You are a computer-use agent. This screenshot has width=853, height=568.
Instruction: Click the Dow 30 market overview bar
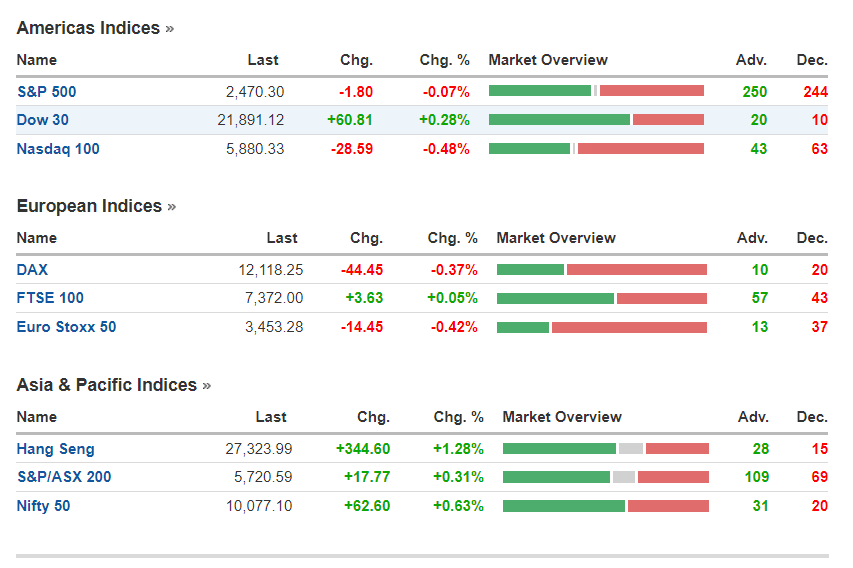596,120
